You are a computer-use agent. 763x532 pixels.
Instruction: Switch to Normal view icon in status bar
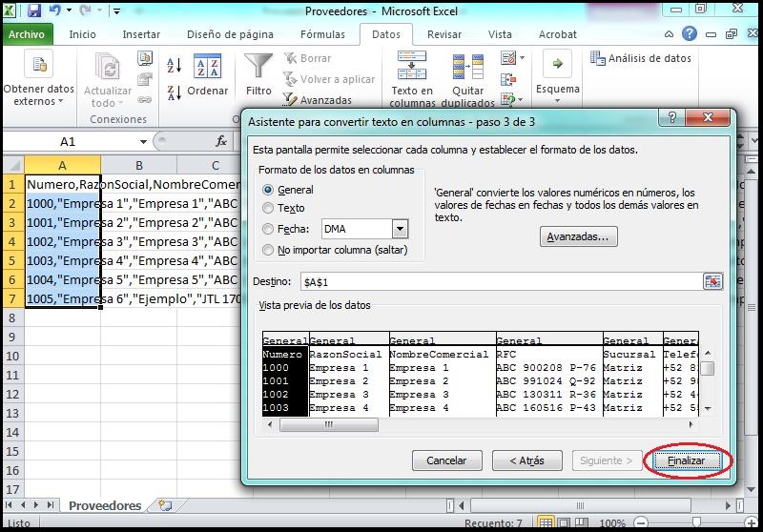546,523
